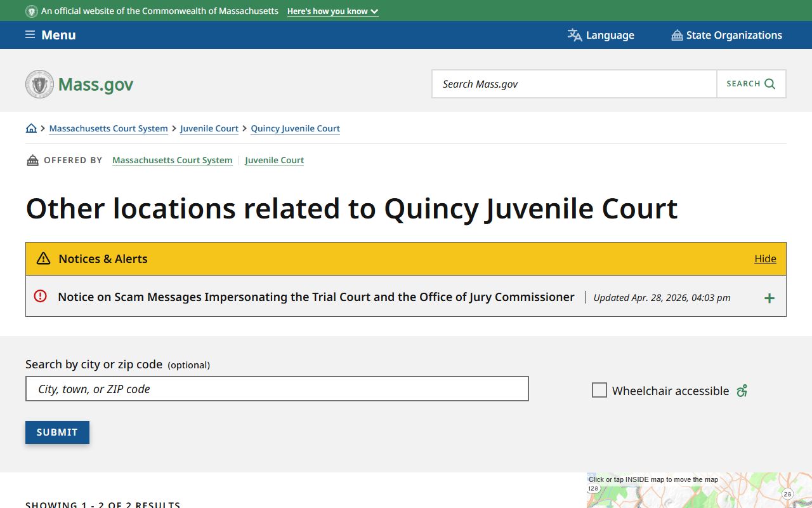Go to home via breadcrumb house icon
The width and height of the screenshot is (812, 508).
coord(31,128)
